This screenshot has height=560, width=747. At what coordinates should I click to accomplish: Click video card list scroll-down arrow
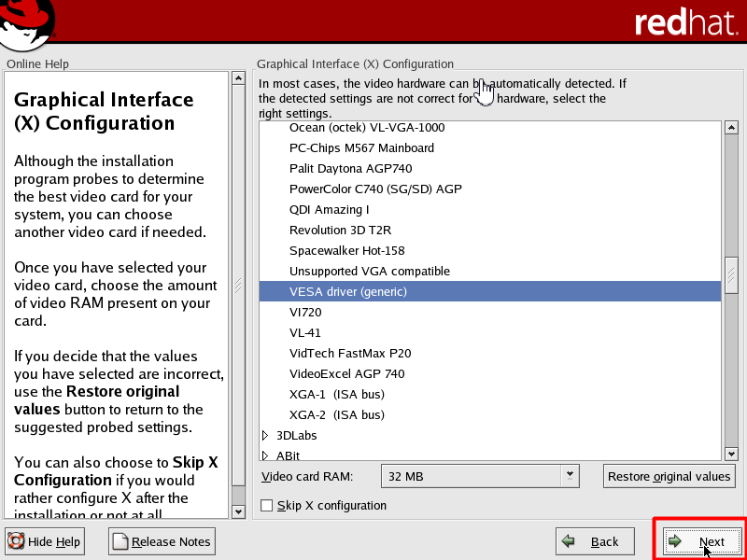(x=731, y=454)
